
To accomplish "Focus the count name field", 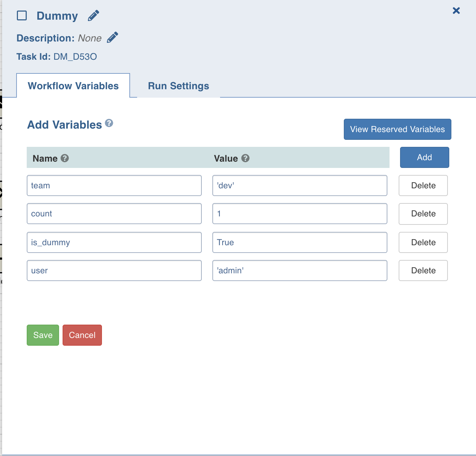I will [x=114, y=214].
